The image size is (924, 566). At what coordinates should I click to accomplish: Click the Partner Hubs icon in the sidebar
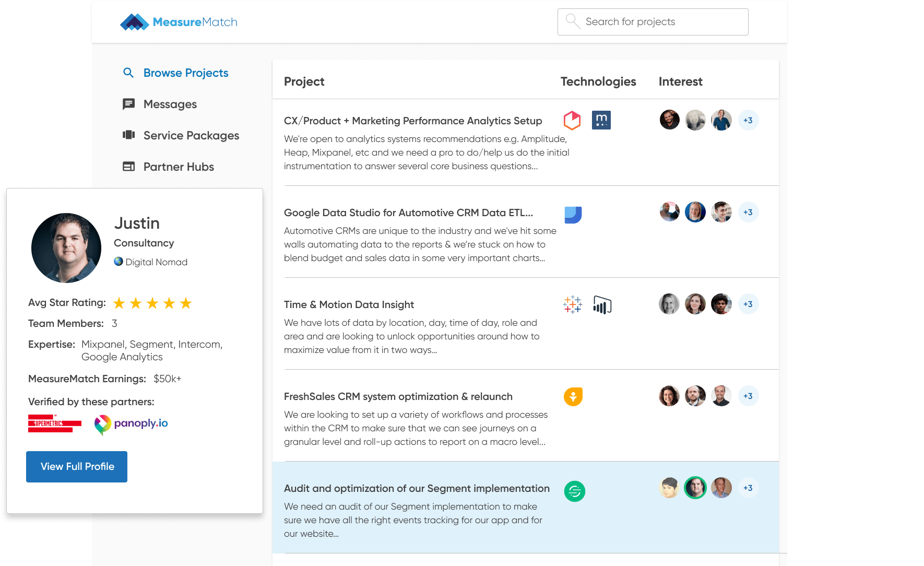click(128, 167)
